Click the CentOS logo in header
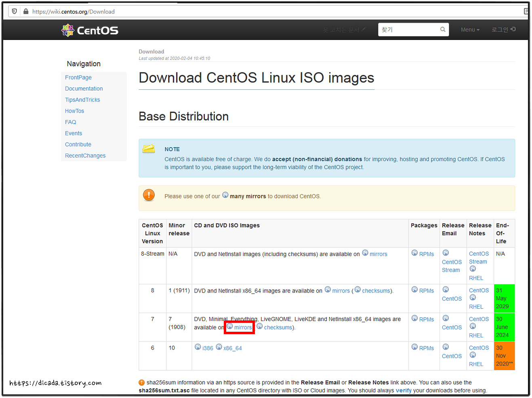 90,30
